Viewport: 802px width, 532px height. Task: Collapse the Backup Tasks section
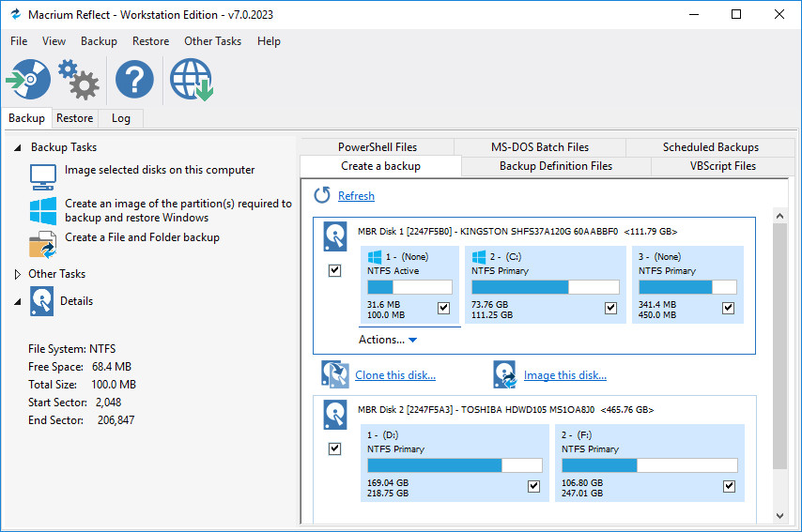click(18, 147)
